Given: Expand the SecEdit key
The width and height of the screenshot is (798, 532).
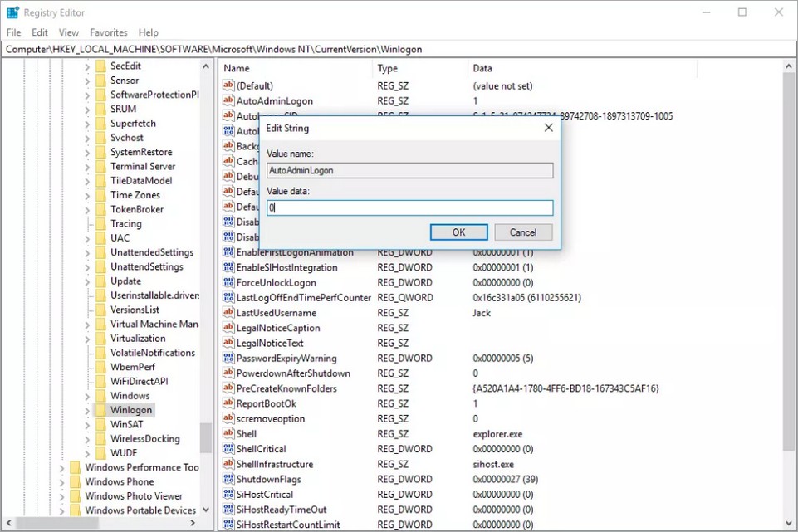Looking at the screenshot, I should pyautogui.click(x=87, y=66).
